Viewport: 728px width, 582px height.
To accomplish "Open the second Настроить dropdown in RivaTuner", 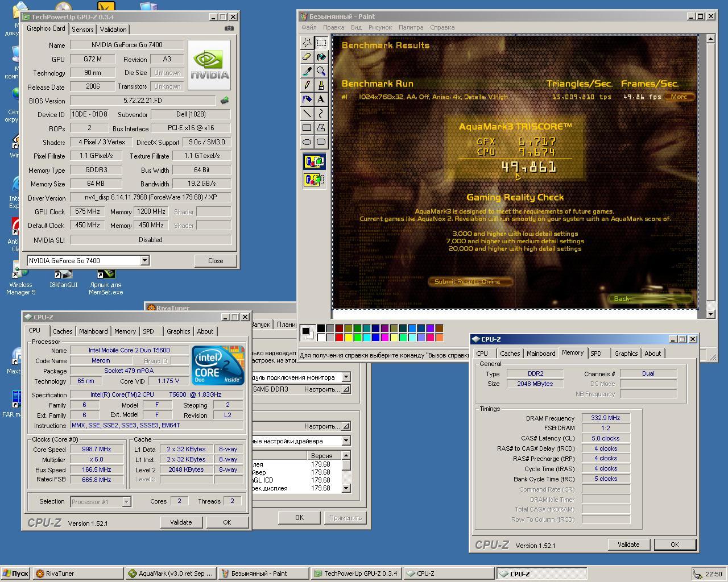I will click(326, 426).
